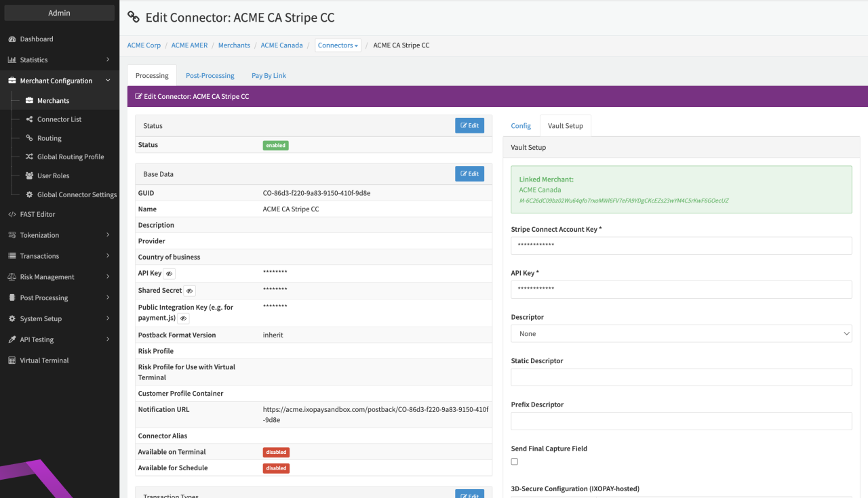Open the Descriptor dropdown

click(x=681, y=333)
